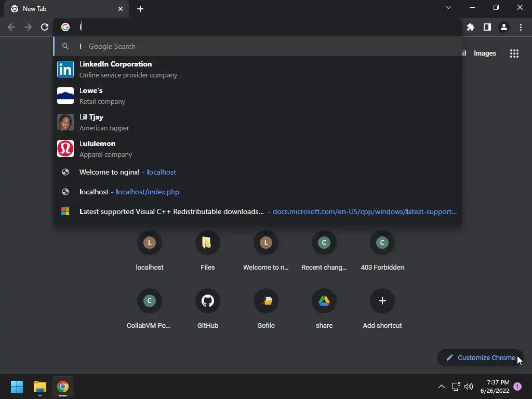Click the Lil Tjay photo thumbnail
Viewport: 532px width, 399px height.
pos(65,122)
